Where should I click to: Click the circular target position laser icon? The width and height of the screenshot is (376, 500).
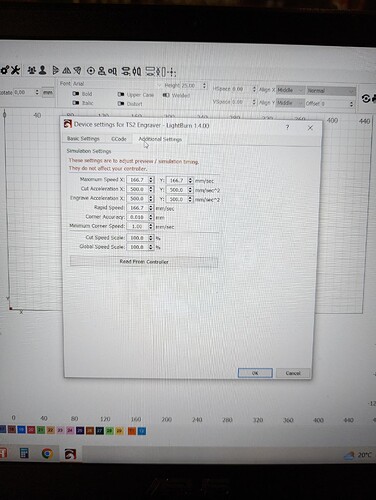tap(91, 71)
